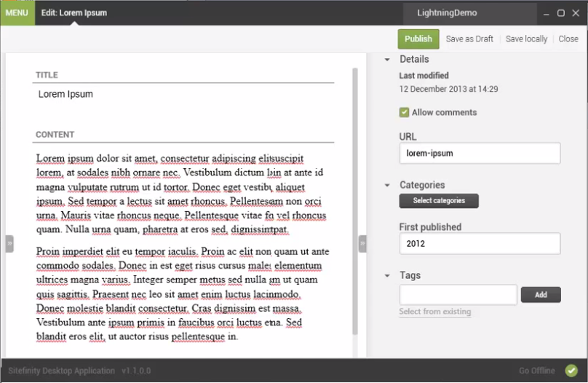Choose Save locally option
The image size is (588, 383).
click(526, 39)
